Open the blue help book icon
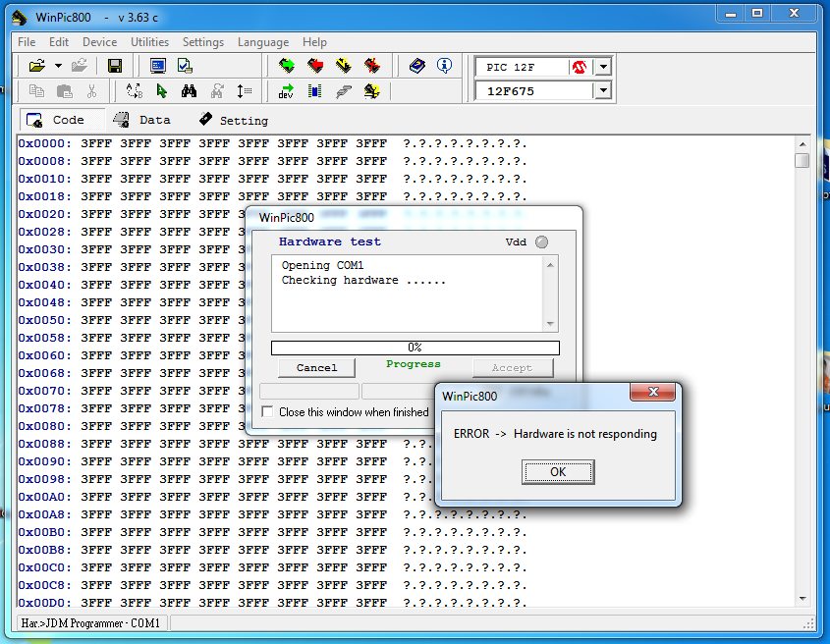The height and width of the screenshot is (644, 830). (x=417, y=66)
